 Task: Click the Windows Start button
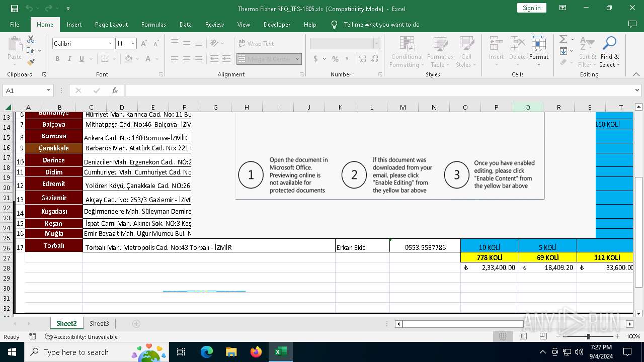[x=12, y=352]
